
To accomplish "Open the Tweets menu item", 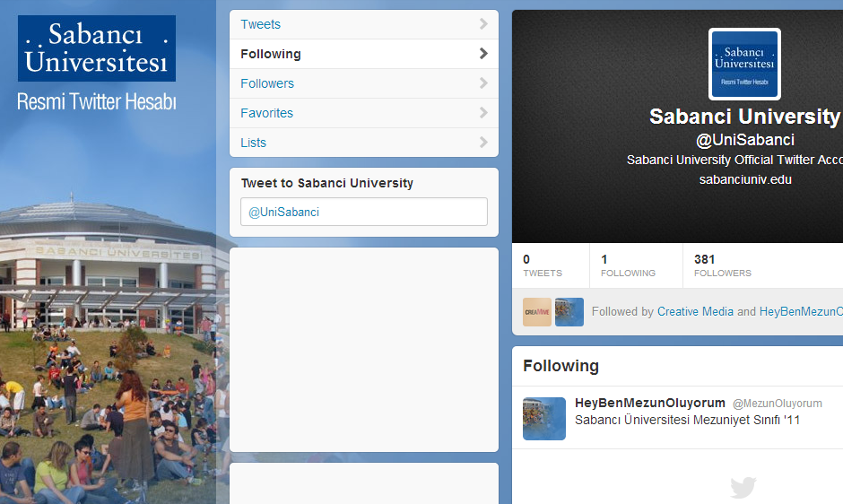I will pyautogui.click(x=364, y=24).
